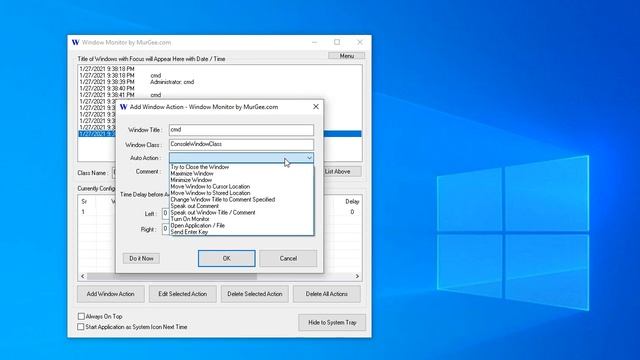Pick 'Move Window to Stored Location'
Image resolution: width=640 pixels, height=360 pixels.
[241, 193]
